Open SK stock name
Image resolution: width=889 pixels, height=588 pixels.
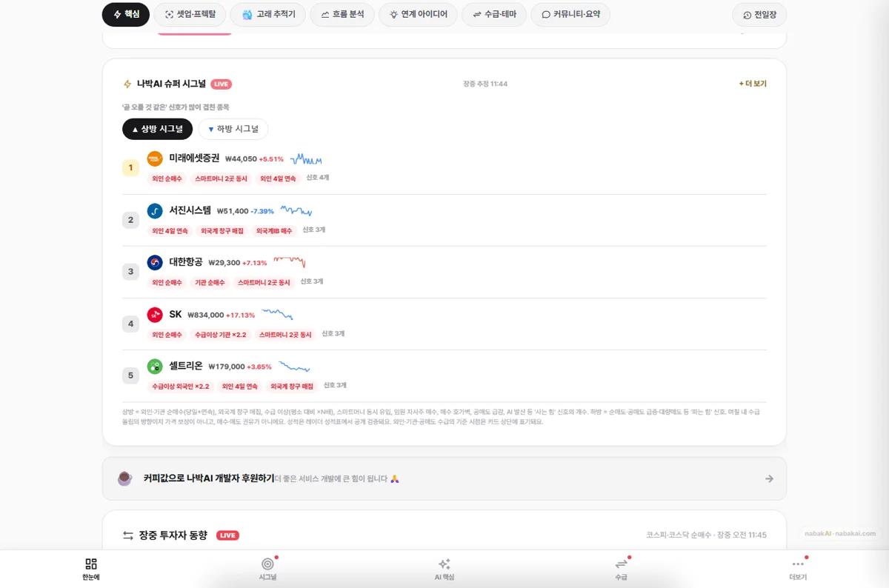(176, 314)
